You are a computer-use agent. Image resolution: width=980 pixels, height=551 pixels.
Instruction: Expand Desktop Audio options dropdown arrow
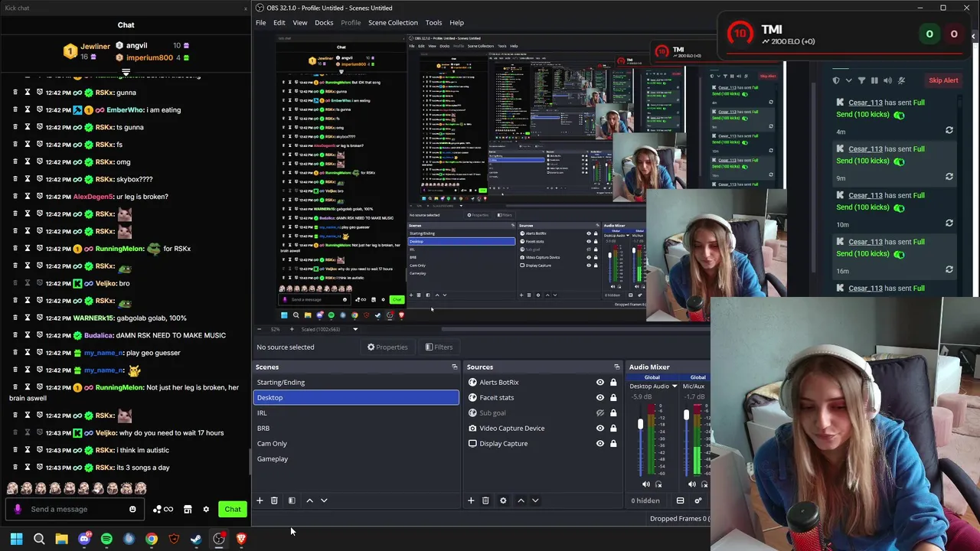pos(675,386)
